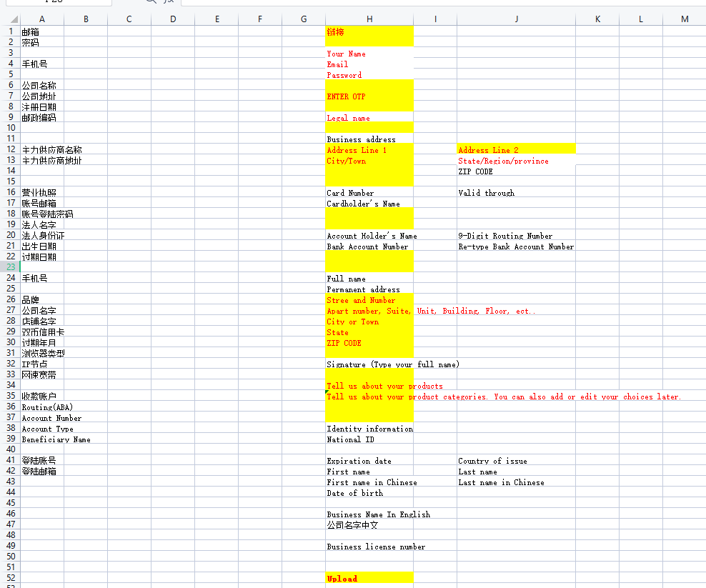Select the 'Routing(ABA)' cell
Viewport: 706px width, 588px height.
click(x=42, y=407)
